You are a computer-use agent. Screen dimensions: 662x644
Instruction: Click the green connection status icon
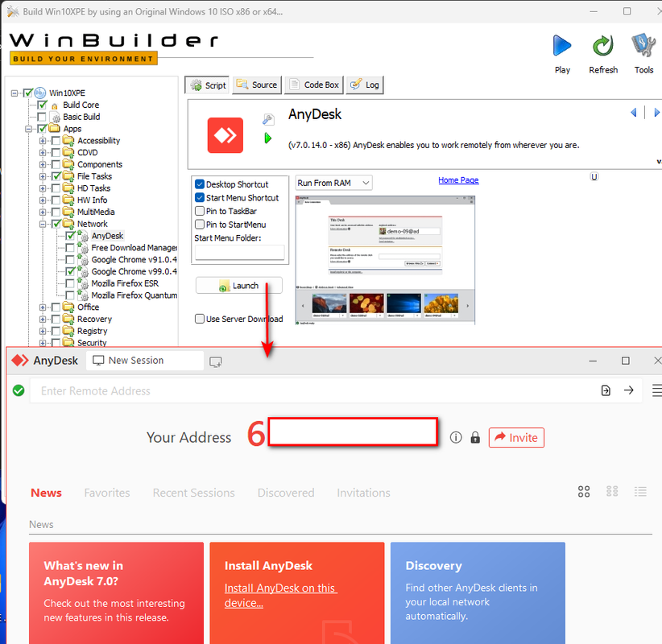point(19,390)
